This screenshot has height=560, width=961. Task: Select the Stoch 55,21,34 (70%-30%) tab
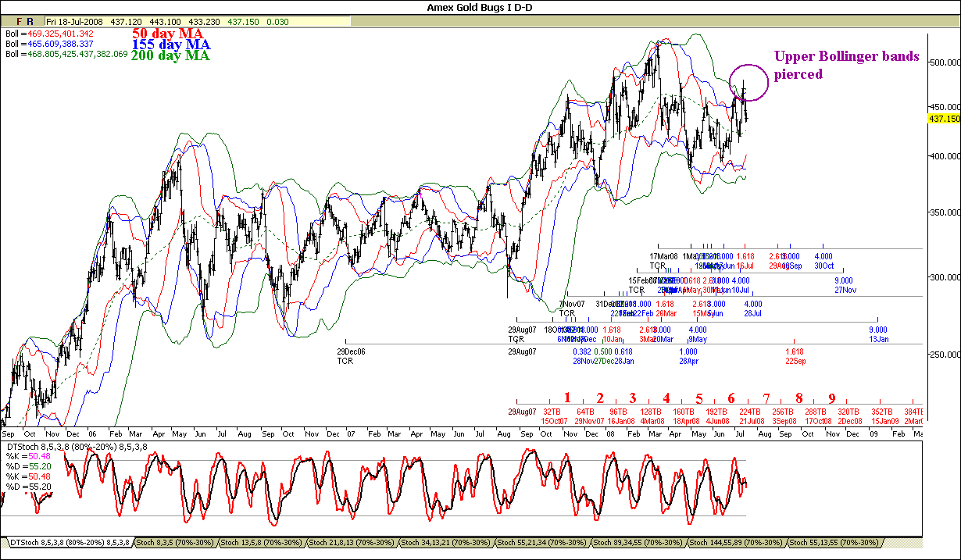point(543,541)
